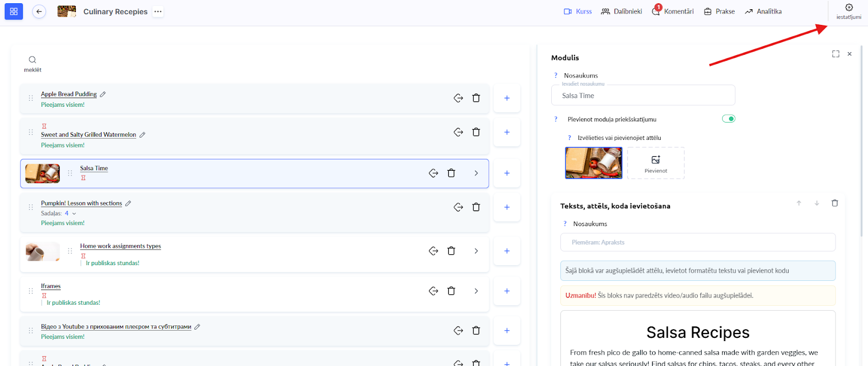This screenshot has width=868, height=366.
Task: Open the Dalībnieki tab
Action: [x=622, y=11]
